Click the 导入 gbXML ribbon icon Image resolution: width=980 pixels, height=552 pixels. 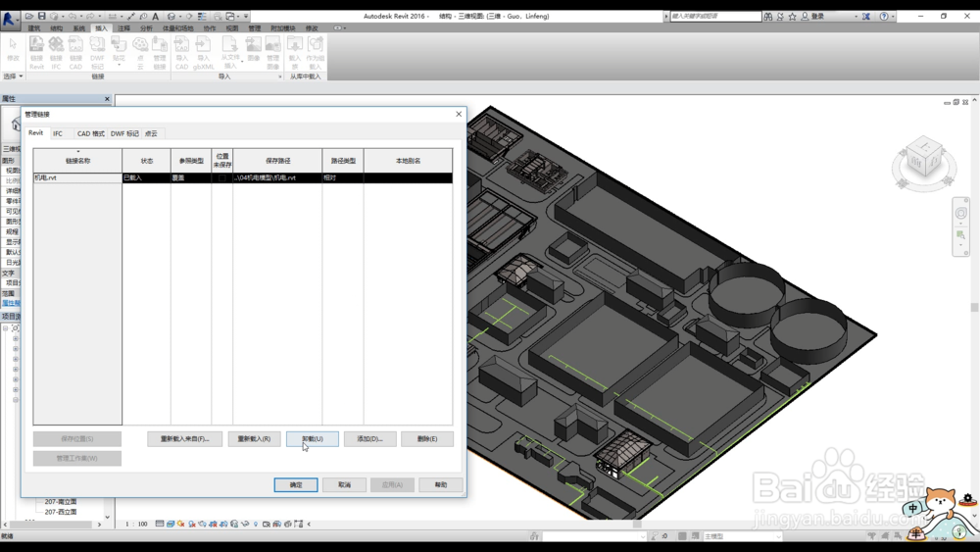(203, 53)
